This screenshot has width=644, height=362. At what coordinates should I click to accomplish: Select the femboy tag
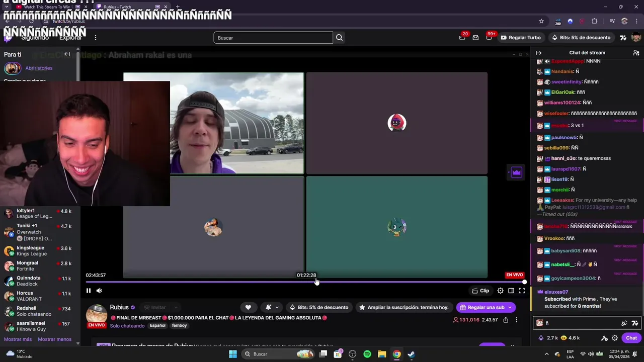pos(179,326)
